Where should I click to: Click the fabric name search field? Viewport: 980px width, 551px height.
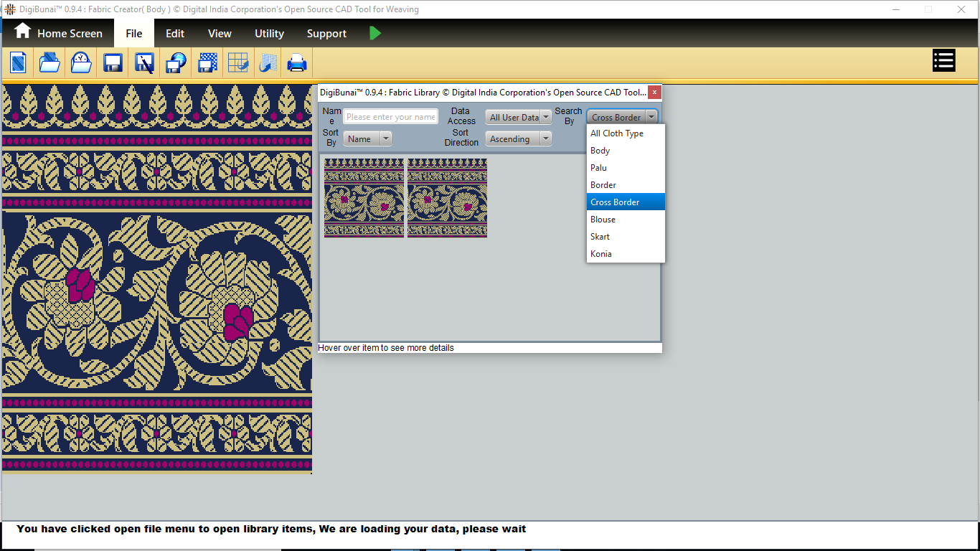pos(390,117)
